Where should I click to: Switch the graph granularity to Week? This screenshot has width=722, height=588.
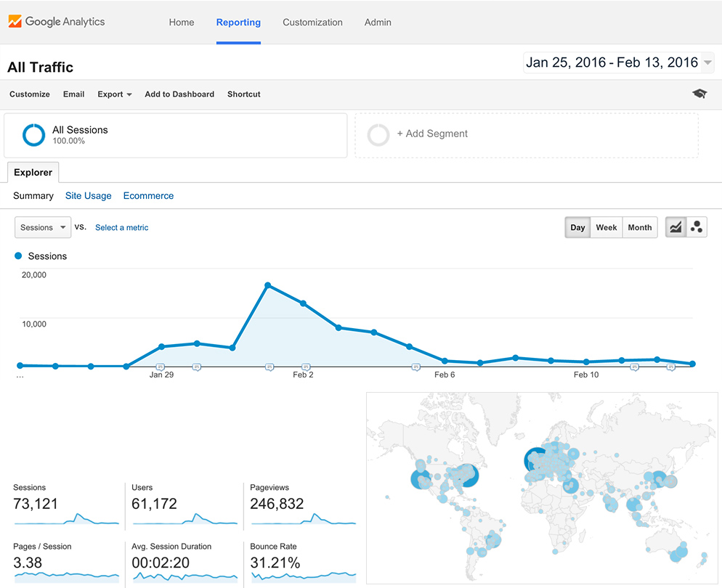[606, 227]
